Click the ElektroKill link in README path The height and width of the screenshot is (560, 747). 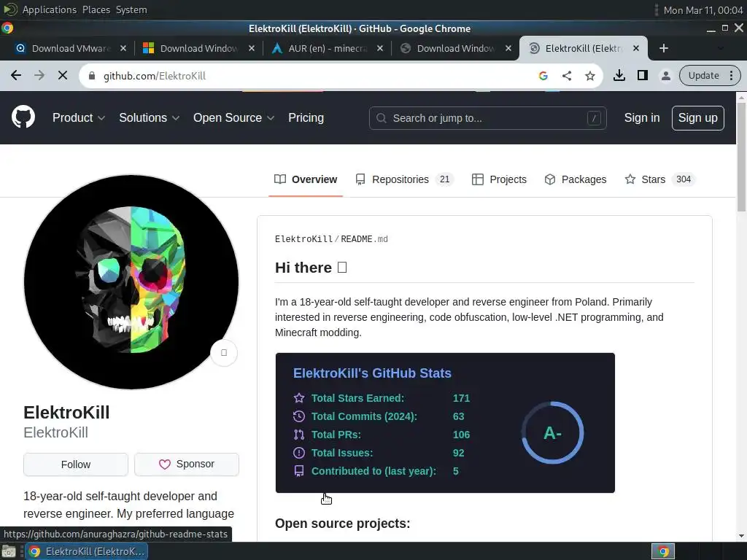tap(303, 239)
